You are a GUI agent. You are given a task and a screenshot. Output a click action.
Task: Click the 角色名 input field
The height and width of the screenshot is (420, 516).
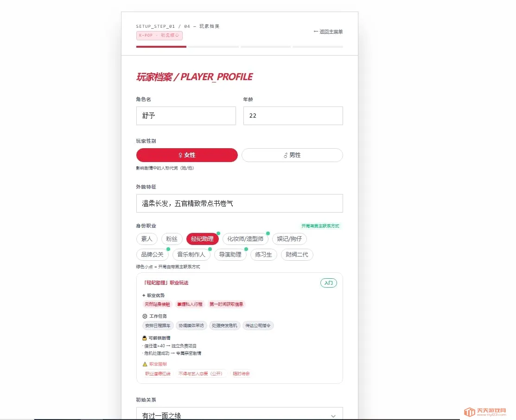click(186, 116)
